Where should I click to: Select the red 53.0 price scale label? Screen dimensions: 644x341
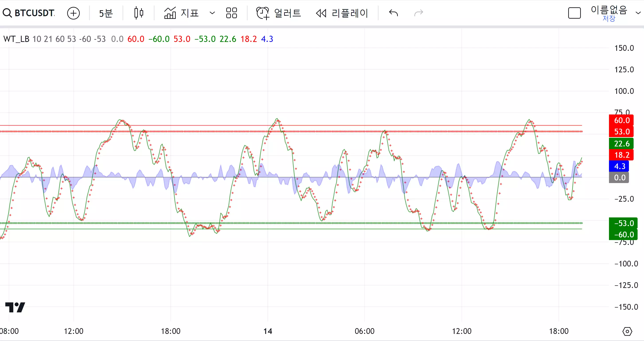621,132
